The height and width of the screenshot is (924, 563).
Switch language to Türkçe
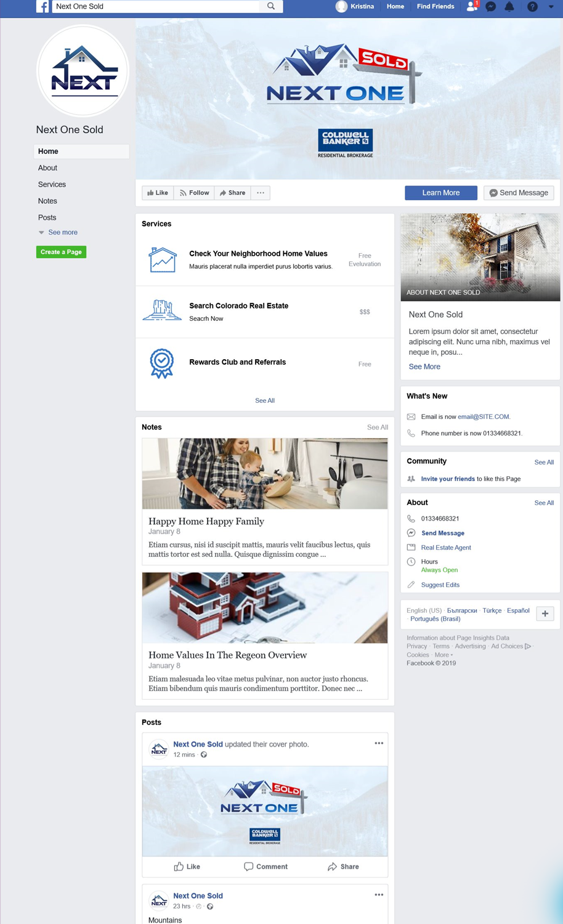(x=492, y=611)
